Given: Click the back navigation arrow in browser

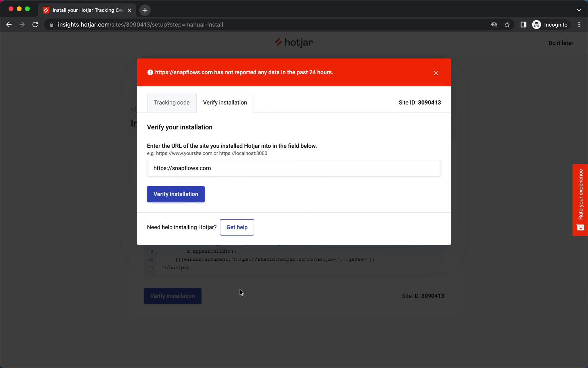Looking at the screenshot, I should [x=9, y=25].
